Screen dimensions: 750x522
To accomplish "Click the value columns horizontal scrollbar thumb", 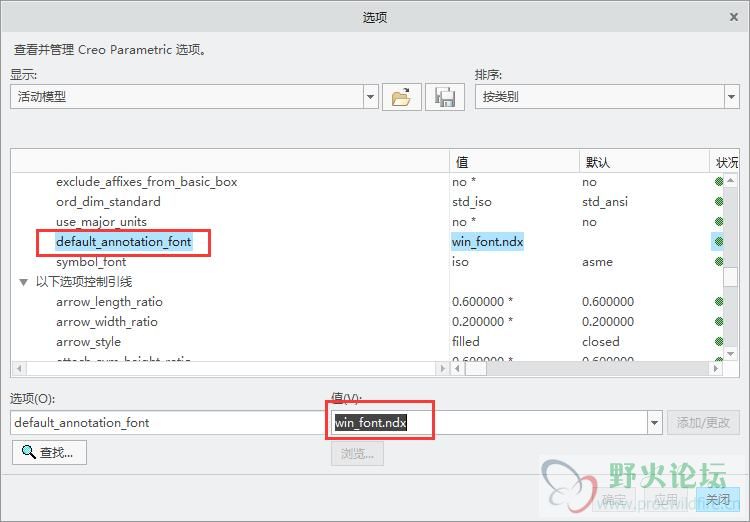I will point(475,368).
